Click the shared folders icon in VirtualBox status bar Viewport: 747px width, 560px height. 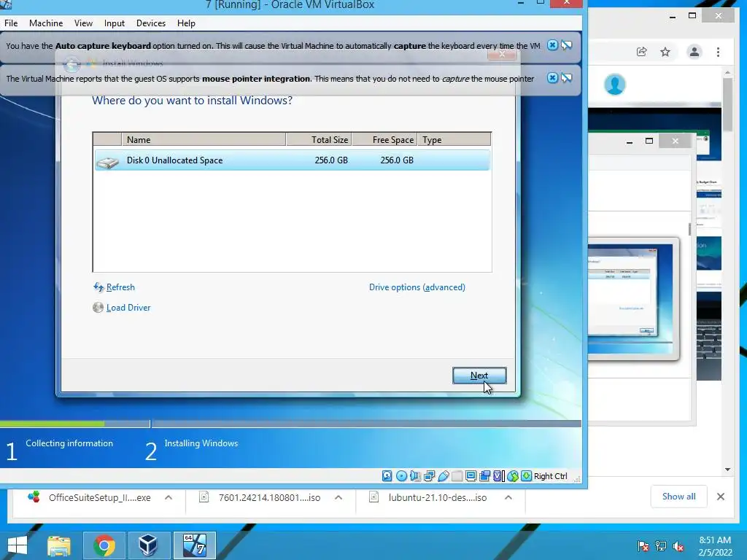pyautogui.click(x=484, y=475)
